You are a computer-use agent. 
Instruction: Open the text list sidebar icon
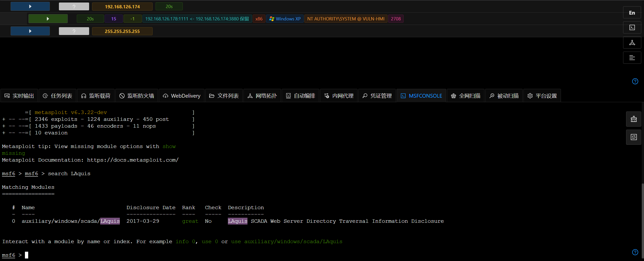[x=632, y=58]
